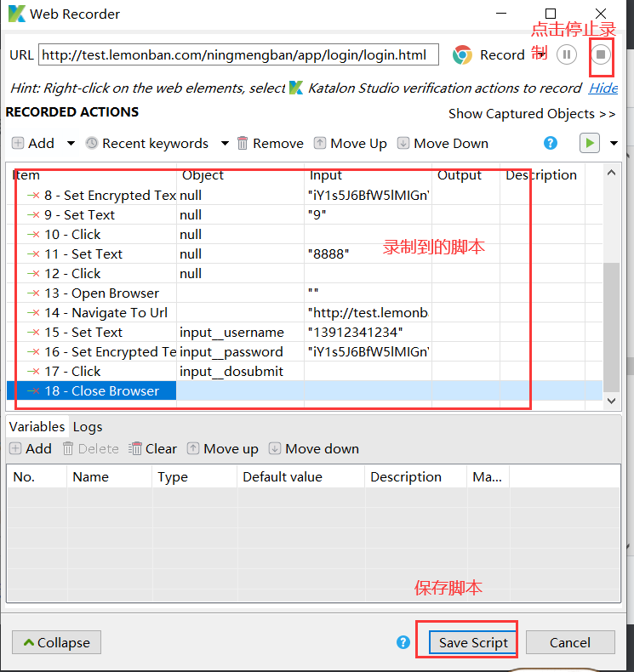This screenshot has width=634, height=672.
Task: Show Captured Objects panel
Action: point(532,114)
